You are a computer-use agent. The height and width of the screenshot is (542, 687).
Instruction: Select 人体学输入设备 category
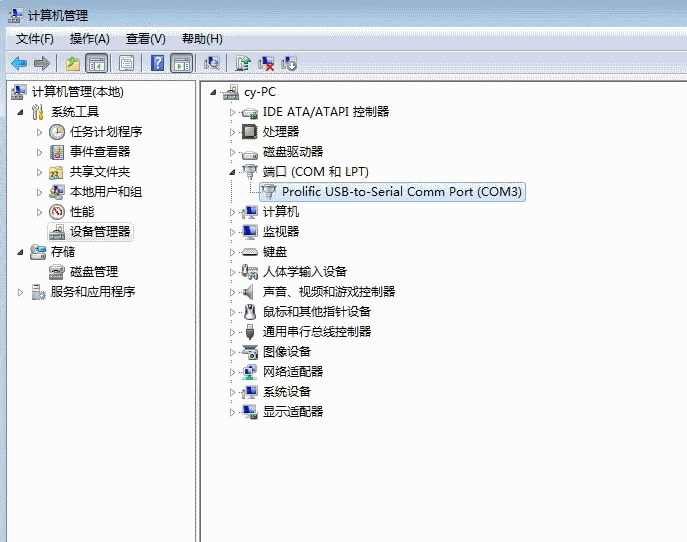(x=305, y=272)
